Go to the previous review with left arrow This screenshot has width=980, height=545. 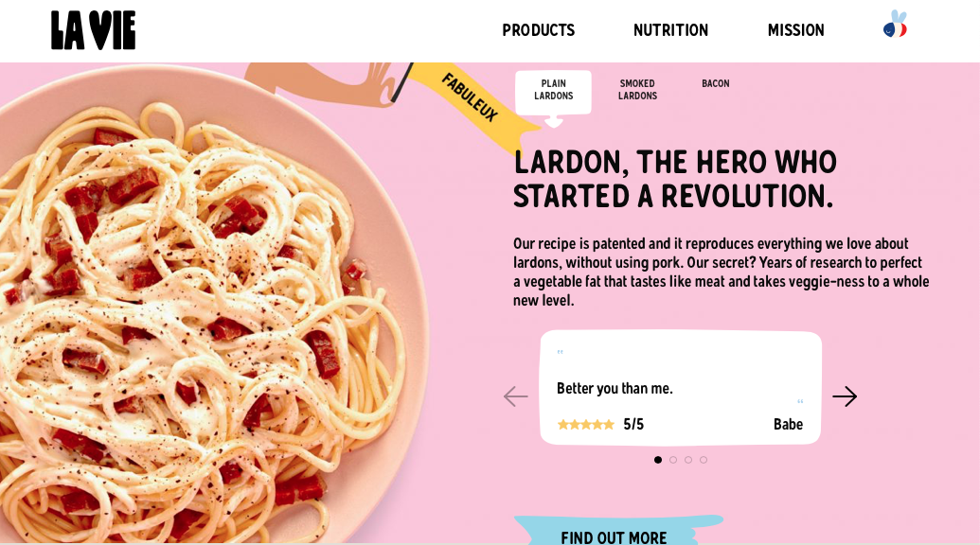(x=515, y=396)
